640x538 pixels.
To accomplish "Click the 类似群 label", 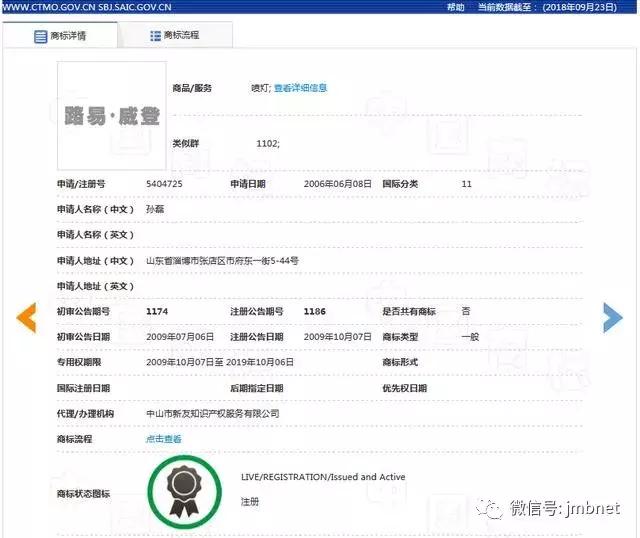I will pyautogui.click(x=186, y=143).
